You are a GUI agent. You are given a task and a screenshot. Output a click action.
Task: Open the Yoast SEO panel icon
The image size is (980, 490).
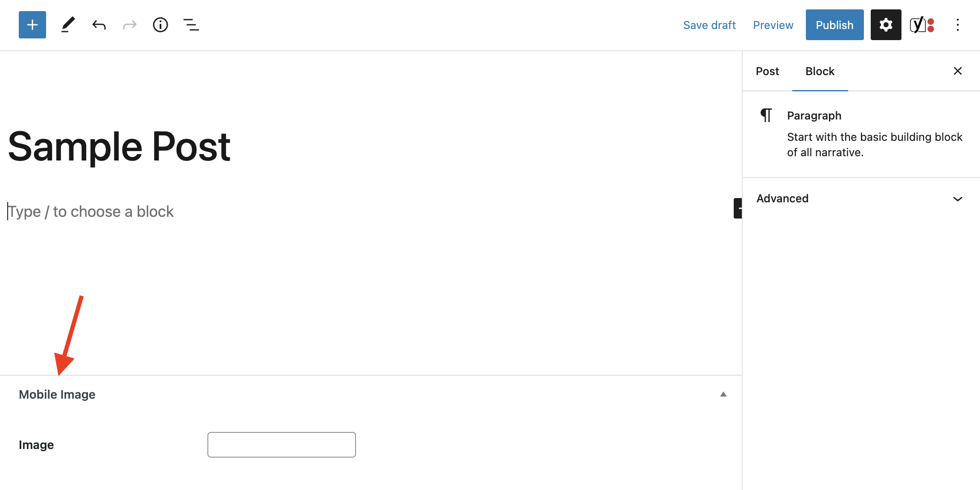(x=922, y=25)
